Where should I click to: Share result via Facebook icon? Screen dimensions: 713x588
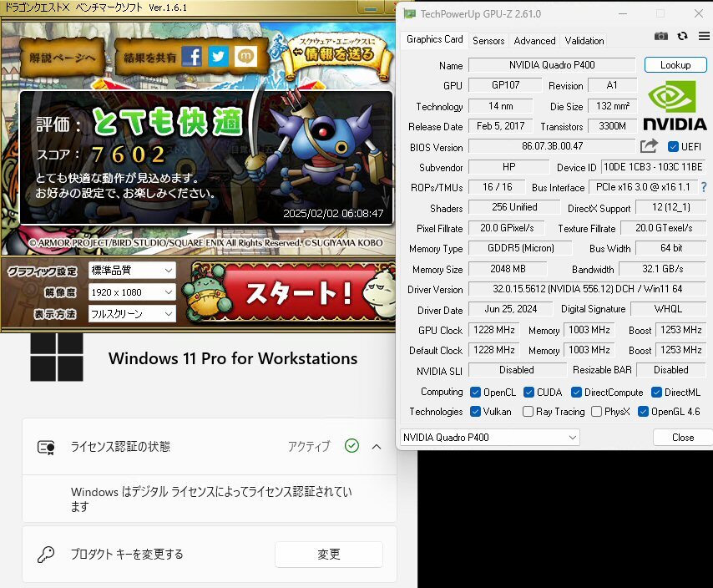tap(192, 57)
